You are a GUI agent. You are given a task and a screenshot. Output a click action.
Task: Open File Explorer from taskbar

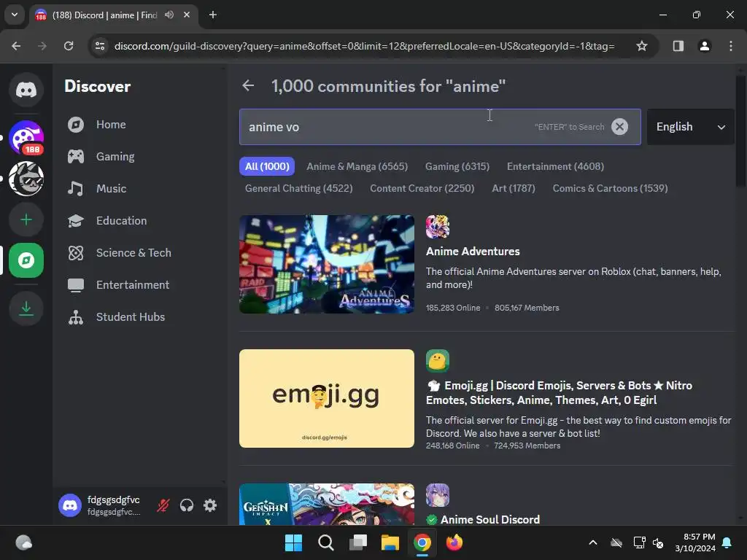point(390,542)
